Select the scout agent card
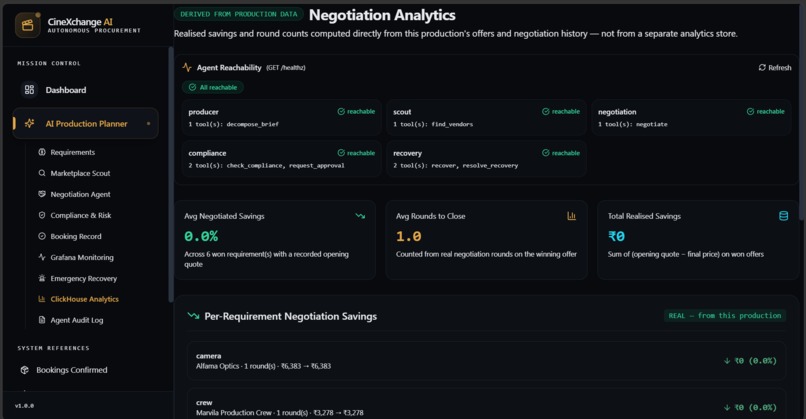Viewport: 806px width, 419px height. tap(486, 118)
